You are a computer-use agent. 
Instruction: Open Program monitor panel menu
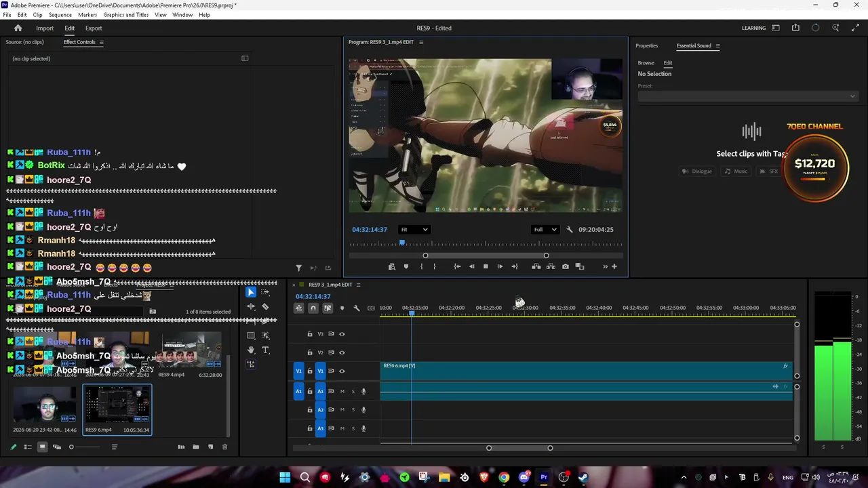[421, 42]
